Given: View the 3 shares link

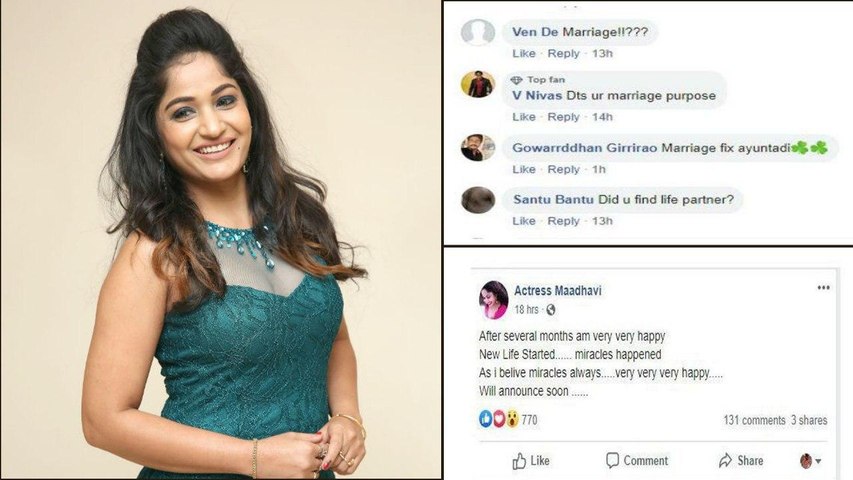Looking at the screenshot, I should (x=809, y=420).
